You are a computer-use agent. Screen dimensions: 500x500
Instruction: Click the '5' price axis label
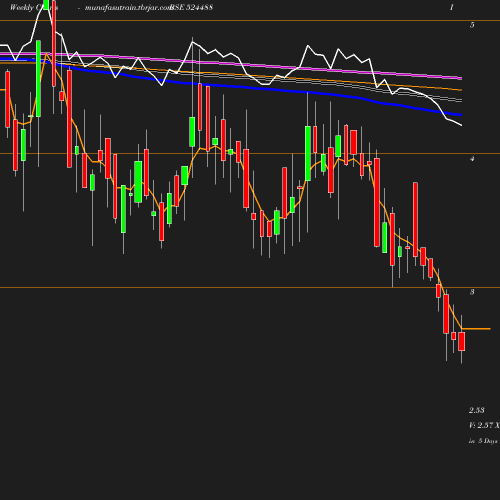coord(472,25)
